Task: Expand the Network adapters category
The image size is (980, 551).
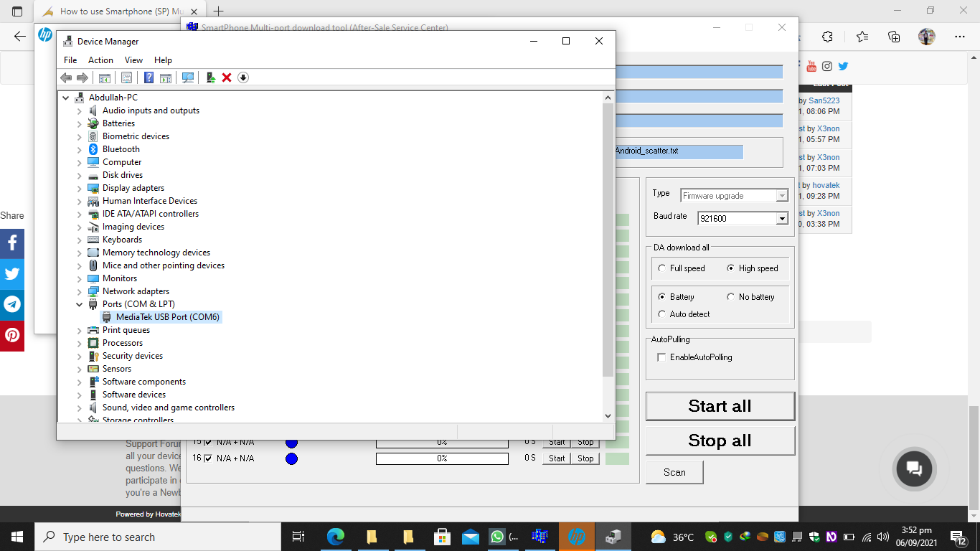Action: pos(80,291)
